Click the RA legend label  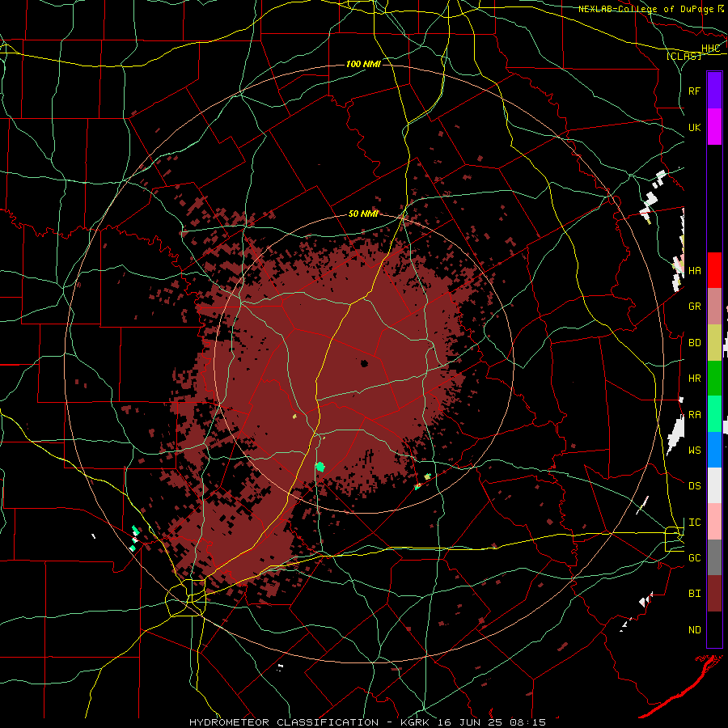[694, 415]
